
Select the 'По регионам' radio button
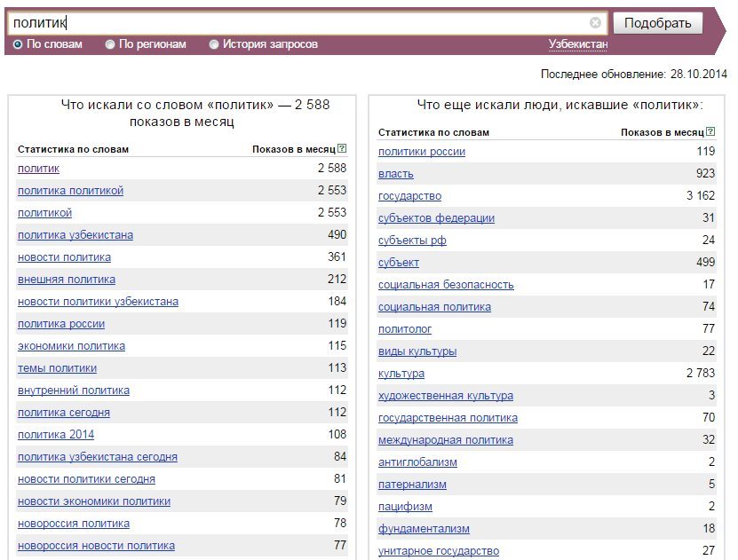(x=110, y=44)
